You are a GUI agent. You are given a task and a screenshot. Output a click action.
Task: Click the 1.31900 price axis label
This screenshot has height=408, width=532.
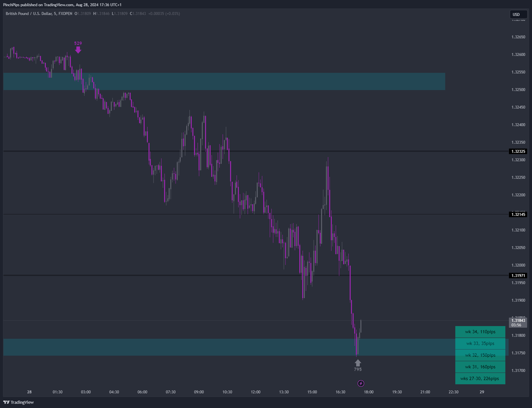(518, 300)
